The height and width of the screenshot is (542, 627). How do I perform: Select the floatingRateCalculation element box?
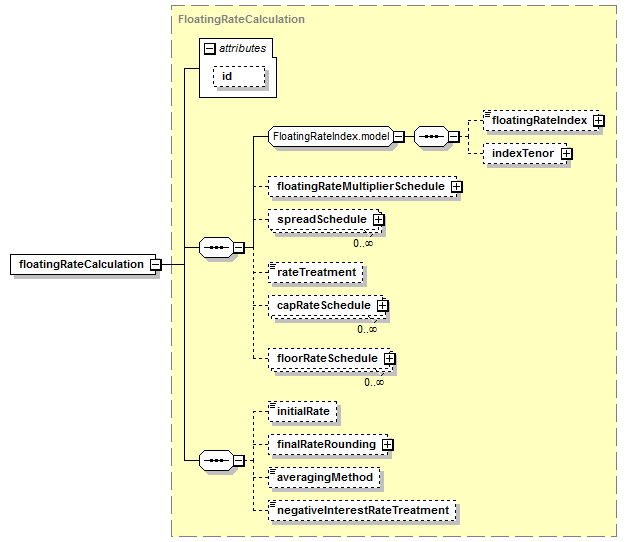tap(82, 264)
